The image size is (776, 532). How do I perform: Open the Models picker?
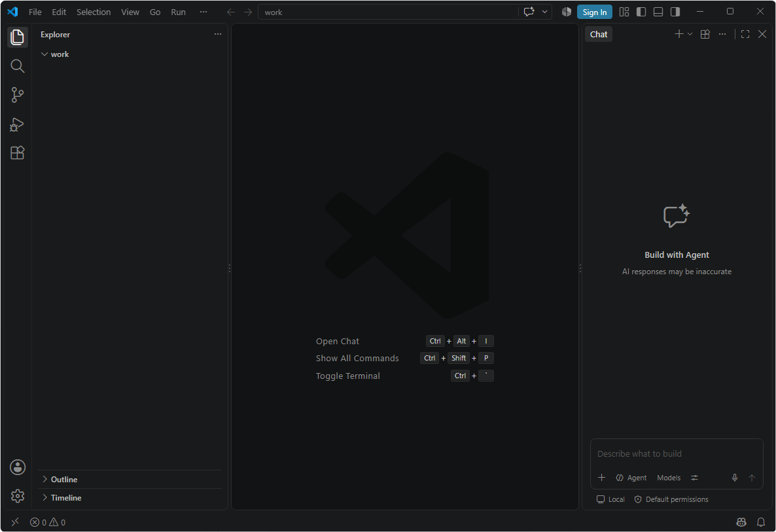[669, 478]
